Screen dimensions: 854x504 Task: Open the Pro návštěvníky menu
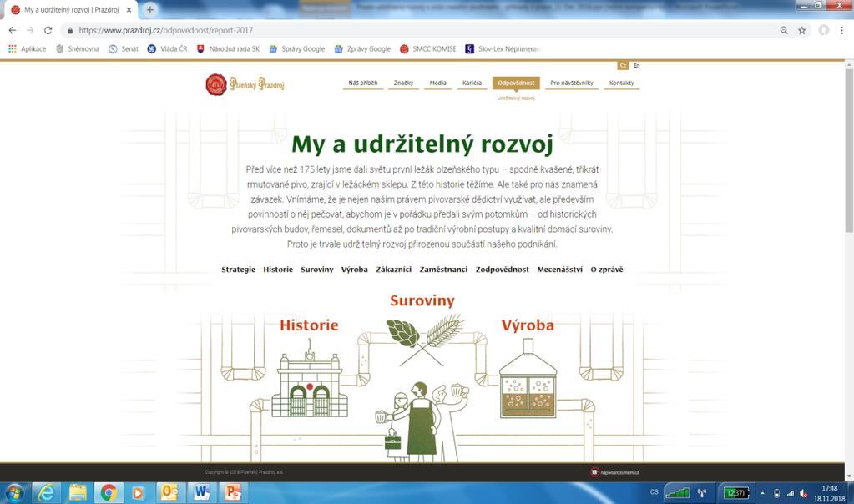[571, 83]
